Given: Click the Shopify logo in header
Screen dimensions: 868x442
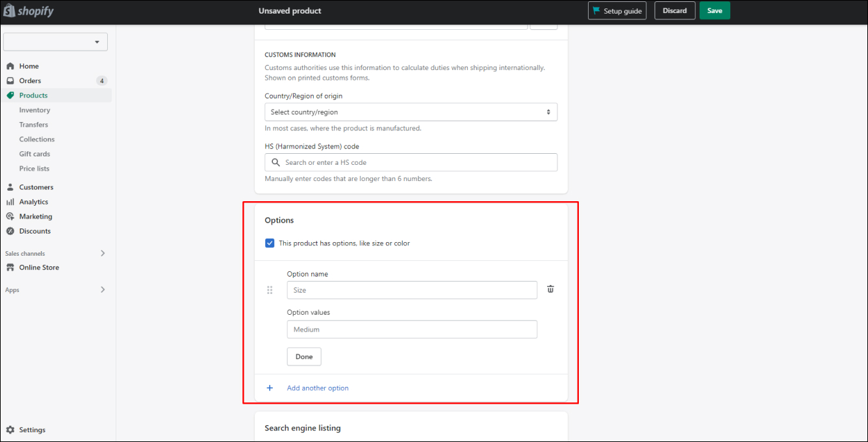Looking at the screenshot, I should (x=29, y=11).
